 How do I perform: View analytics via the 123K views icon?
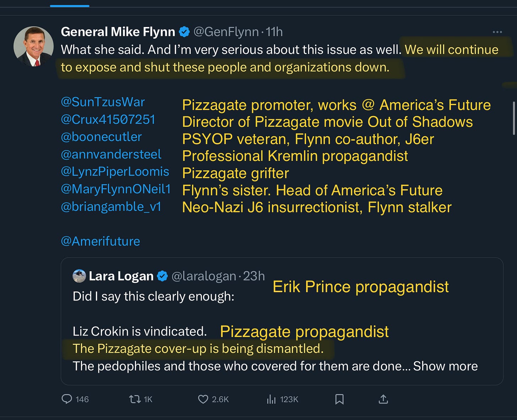[x=271, y=399]
